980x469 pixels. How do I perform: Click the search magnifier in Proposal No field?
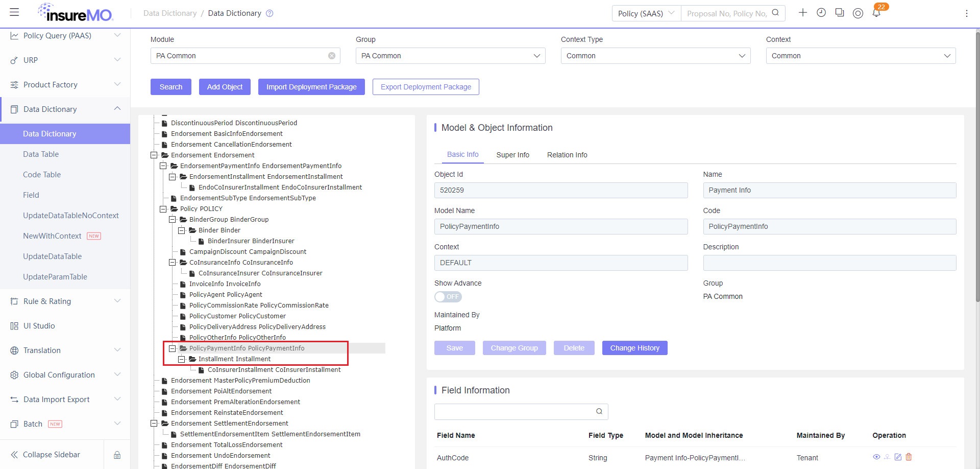(775, 13)
